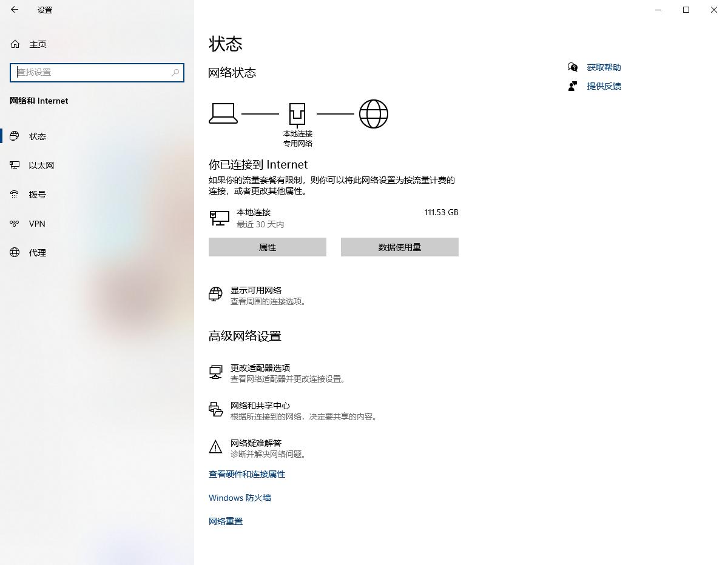
Task: Click the 属性 button
Action: pyautogui.click(x=267, y=247)
